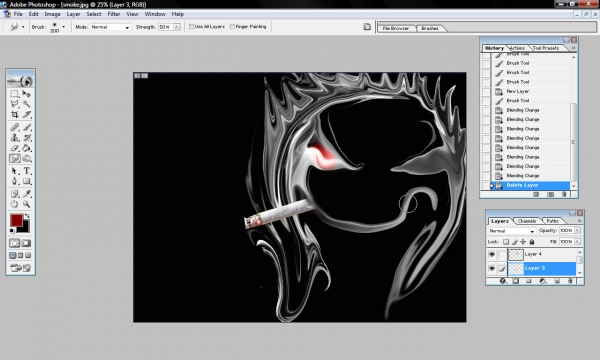The image size is (600, 360).
Task: Select the Zoom tool
Action: pos(26,204)
